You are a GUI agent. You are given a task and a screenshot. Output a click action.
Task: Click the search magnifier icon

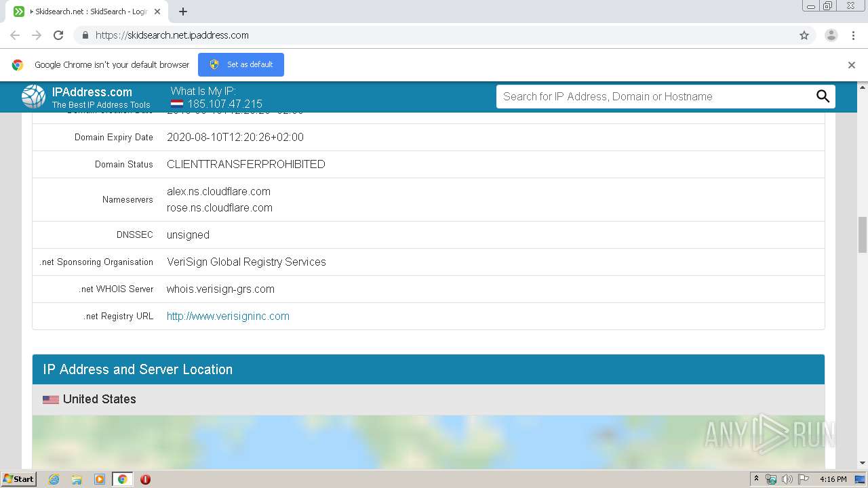pyautogui.click(x=823, y=96)
